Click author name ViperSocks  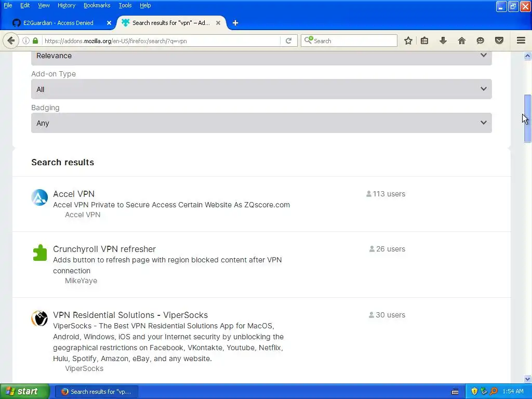(x=84, y=368)
